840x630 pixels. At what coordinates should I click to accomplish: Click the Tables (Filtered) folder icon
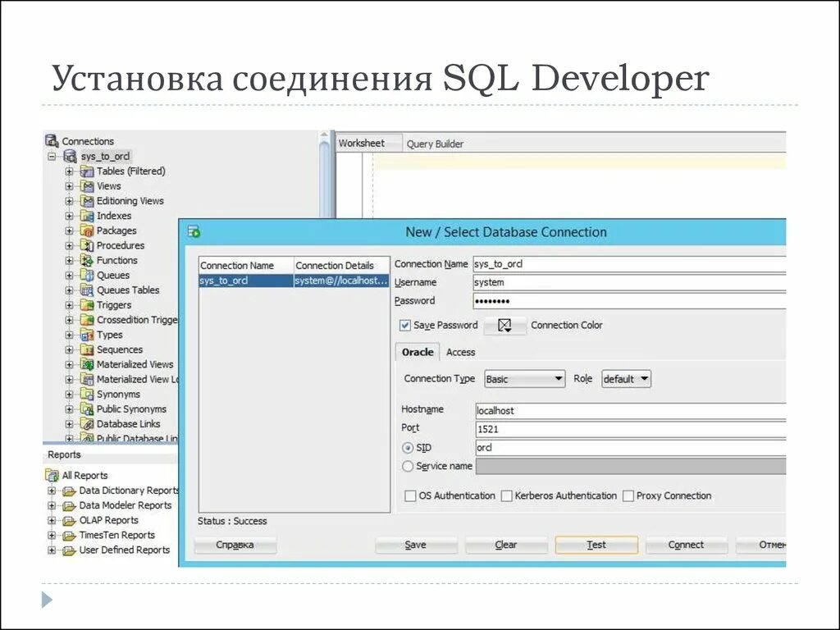tap(87, 171)
